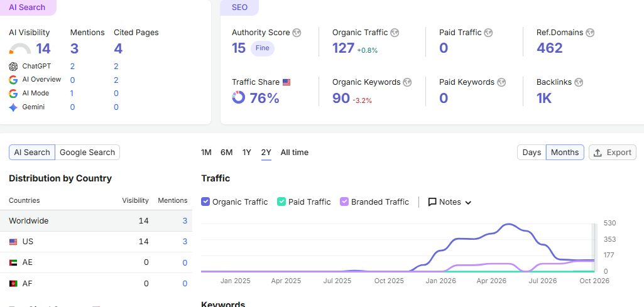
Task: Click the globe icon beside Organic Keywords
Action: tap(407, 82)
